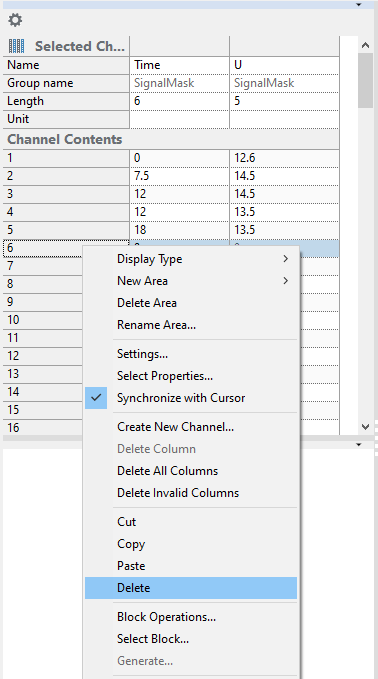Toggle Synchronize with Cursor checkmark
Image resolution: width=378 pixels, height=679 pixels.
pos(96,398)
